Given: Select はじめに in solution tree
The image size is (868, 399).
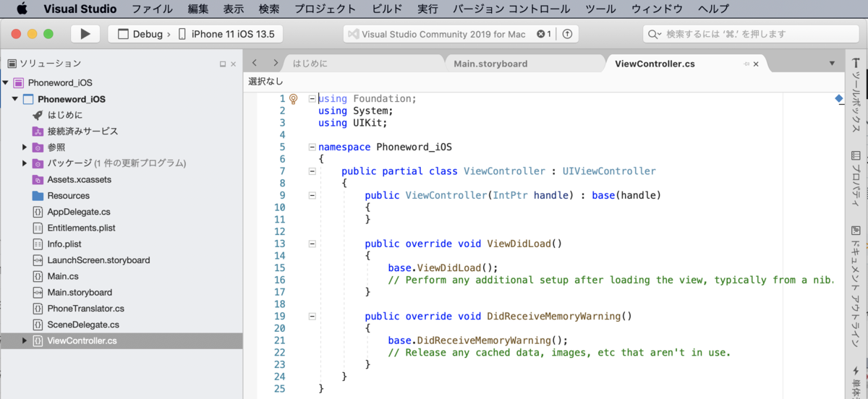Looking at the screenshot, I should coord(65,115).
